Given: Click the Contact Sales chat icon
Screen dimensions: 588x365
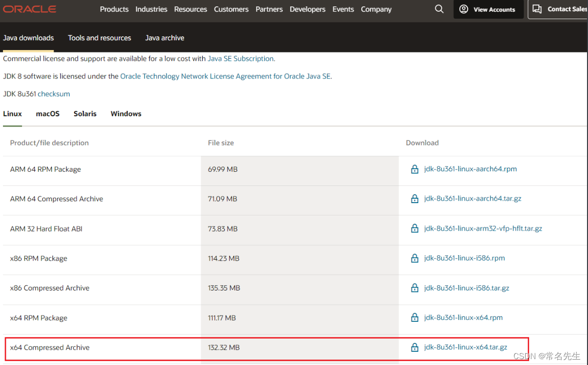Looking at the screenshot, I should [537, 9].
